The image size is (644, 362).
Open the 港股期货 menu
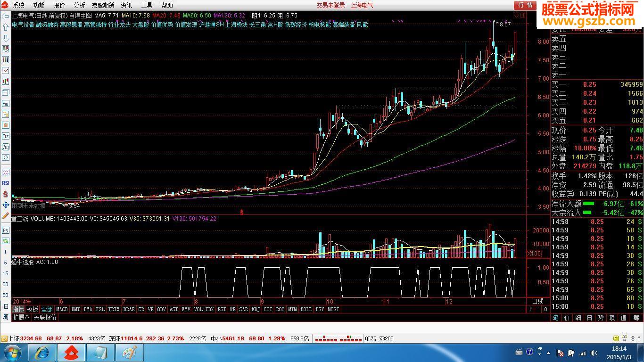(103, 5)
